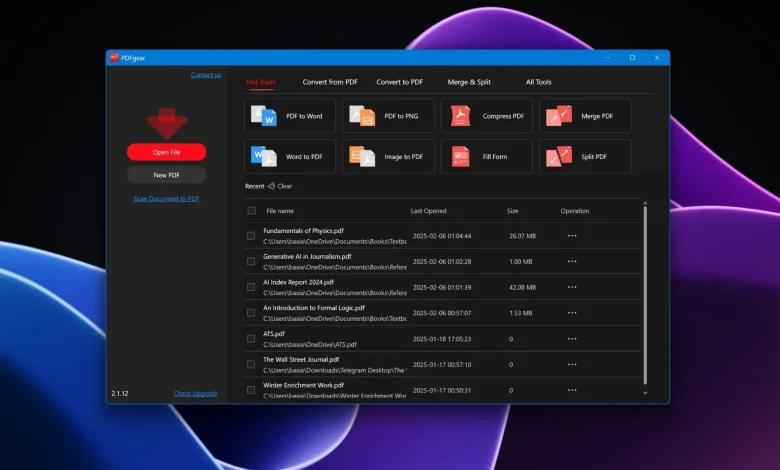
Task: Select the Compress PDF tool
Action: [487, 116]
